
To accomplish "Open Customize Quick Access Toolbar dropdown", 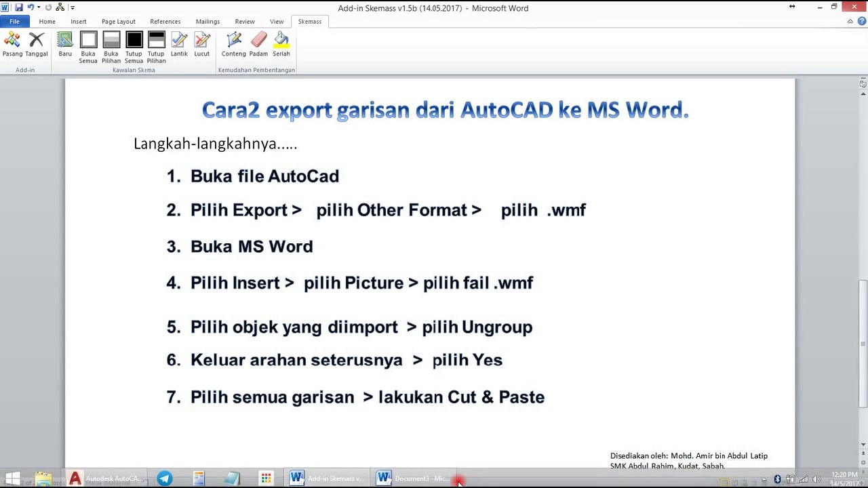I will pyautogui.click(x=72, y=7).
